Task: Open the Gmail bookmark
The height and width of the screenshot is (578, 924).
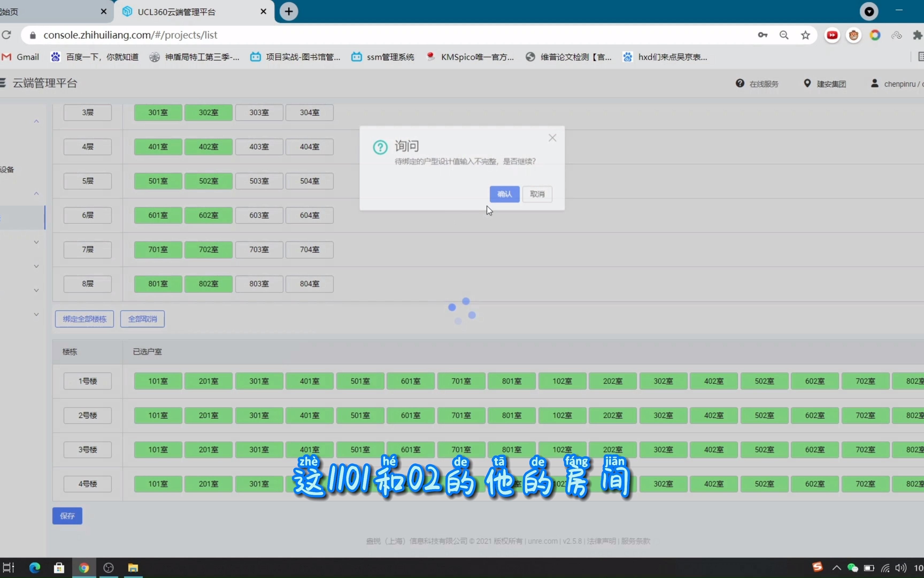Action: pyautogui.click(x=21, y=57)
